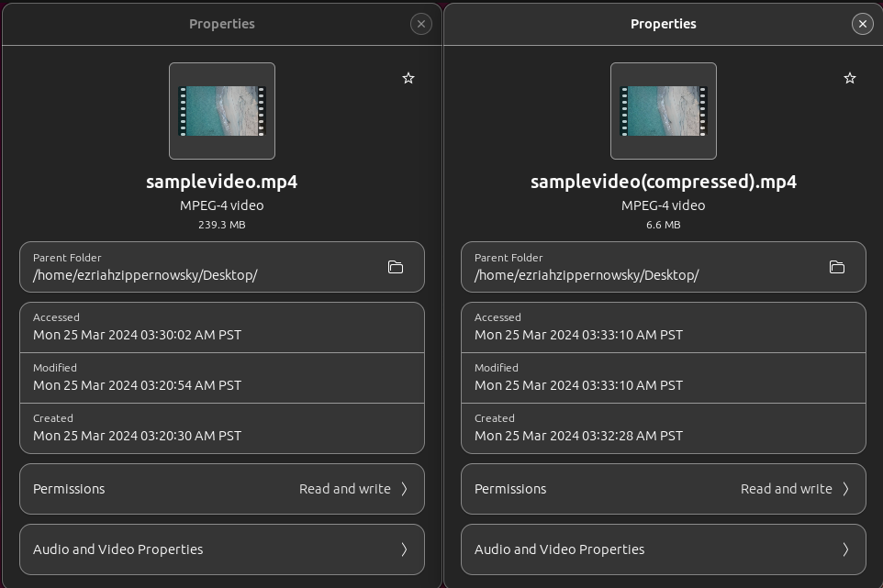
Task: Click the Created date row for compressed video
Action: pyautogui.click(x=663, y=428)
